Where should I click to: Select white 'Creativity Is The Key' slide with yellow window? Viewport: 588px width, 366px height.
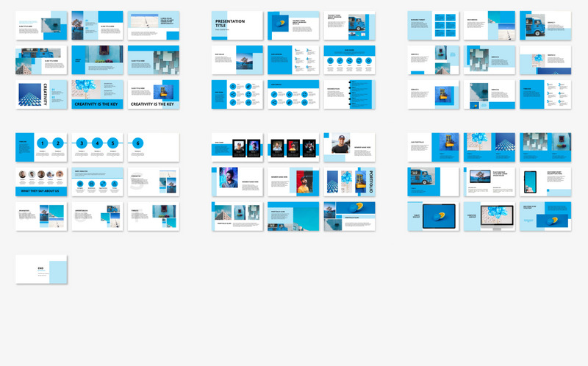coord(154,95)
